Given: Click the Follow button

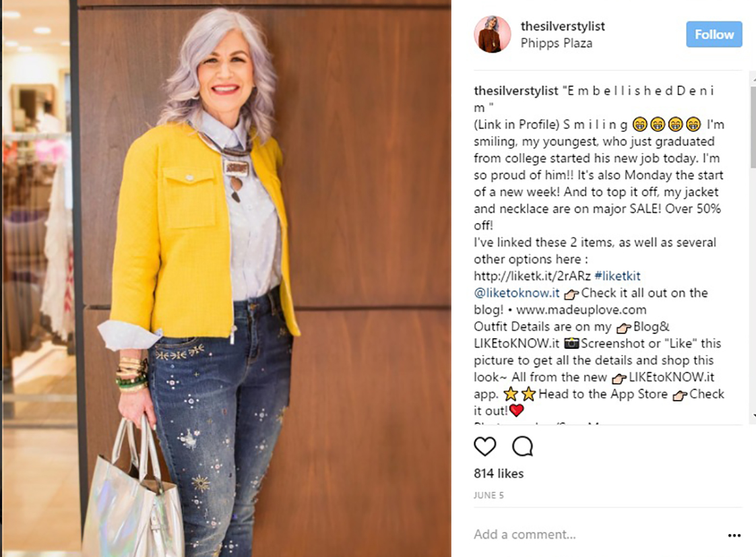Looking at the screenshot, I should coord(714,34).
